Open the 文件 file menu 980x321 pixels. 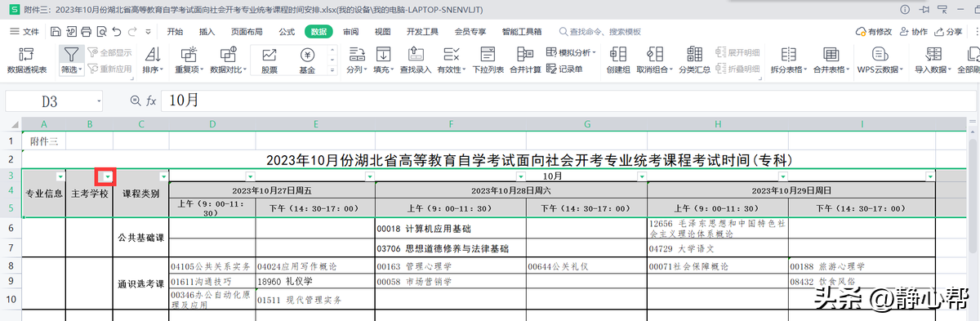point(24,32)
